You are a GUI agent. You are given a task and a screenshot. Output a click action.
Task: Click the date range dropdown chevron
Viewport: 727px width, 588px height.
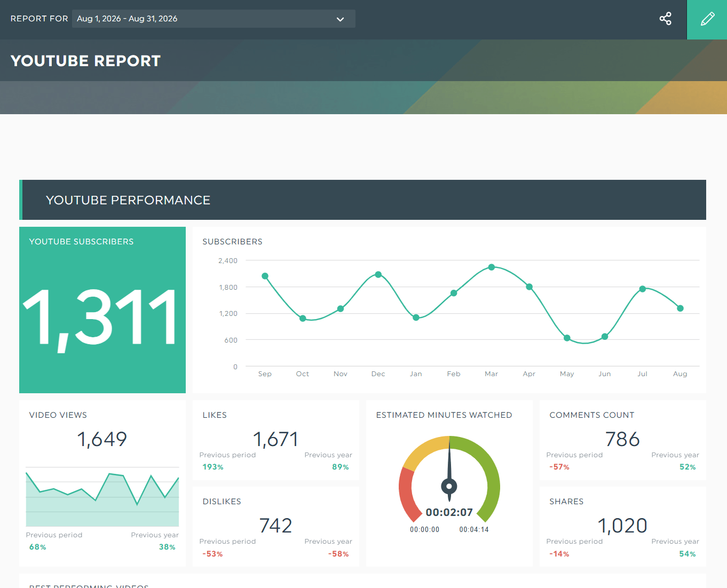(340, 19)
